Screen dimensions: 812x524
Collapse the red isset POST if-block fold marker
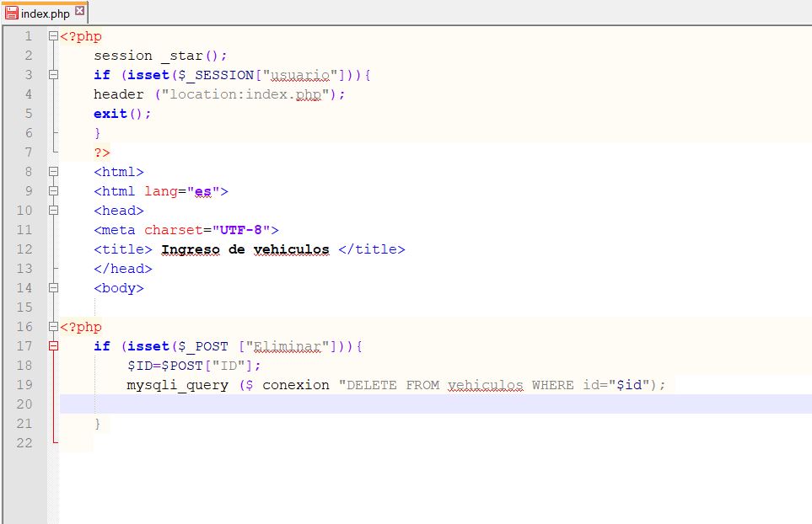(54, 346)
